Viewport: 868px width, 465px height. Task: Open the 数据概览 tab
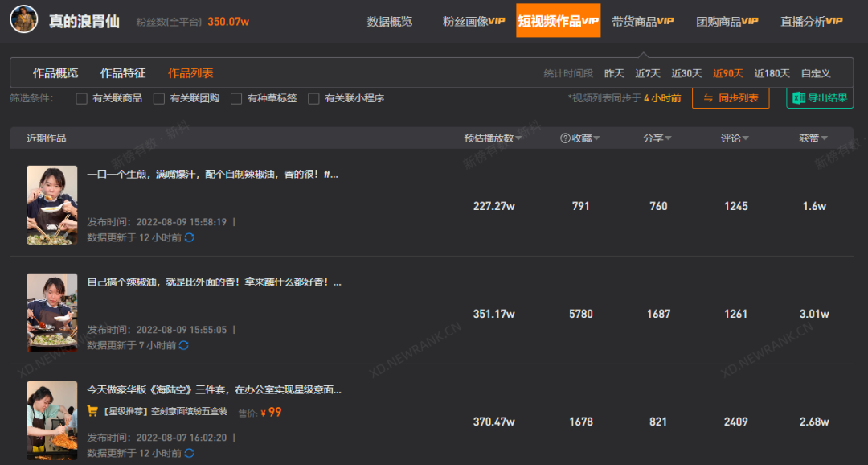coord(390,21)
